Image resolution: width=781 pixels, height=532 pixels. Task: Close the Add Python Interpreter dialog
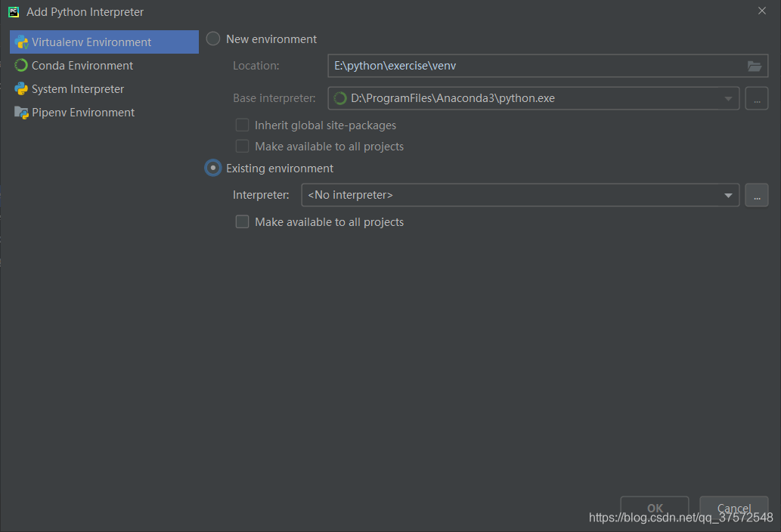(x=761, y=11)
